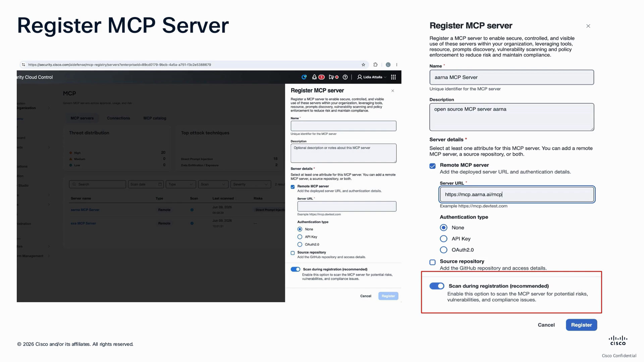Open the megaphone announcements icon
This screenshot has width=644, height=362.
point(331,77)
